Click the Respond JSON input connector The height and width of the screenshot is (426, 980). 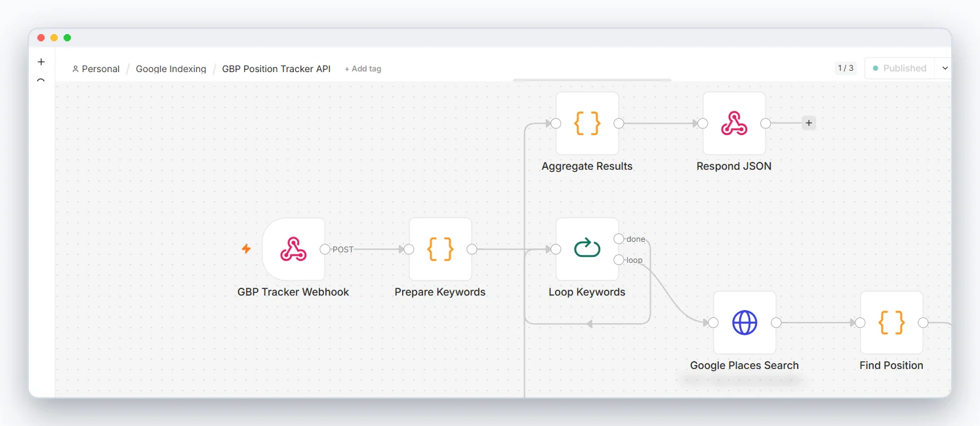[703, 123]
